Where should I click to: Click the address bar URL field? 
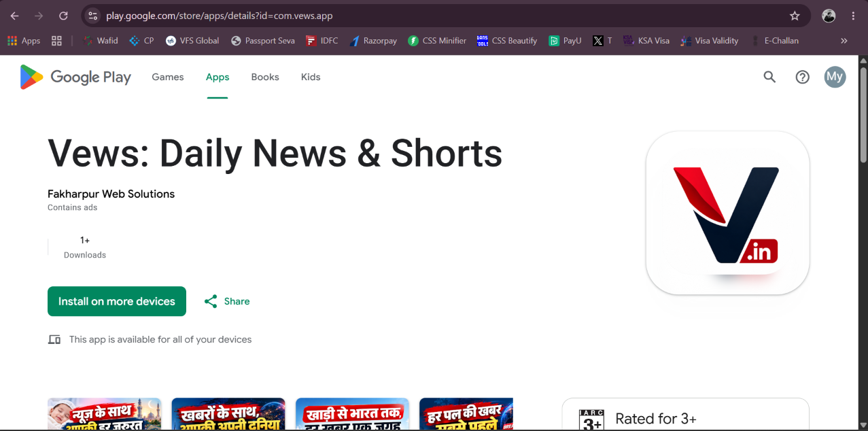pos(442,16)
